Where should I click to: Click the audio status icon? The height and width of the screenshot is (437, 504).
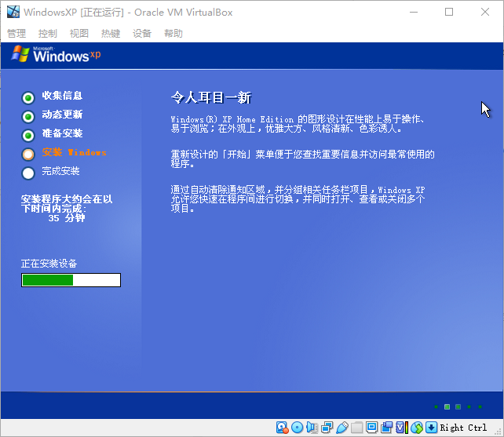click(312, 428)
